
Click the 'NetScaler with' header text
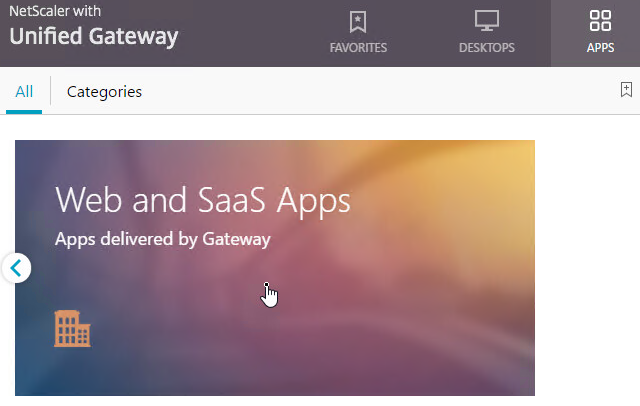pos(55,11)
